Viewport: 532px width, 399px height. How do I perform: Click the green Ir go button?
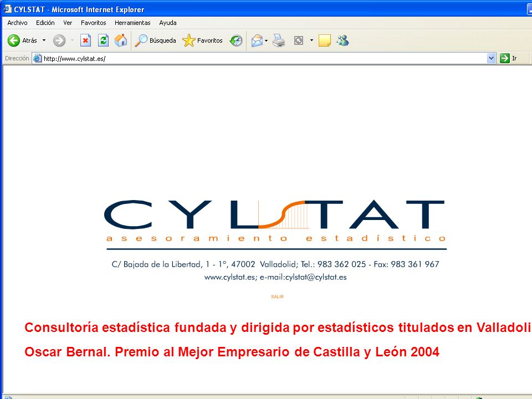[x=508, y=58]
